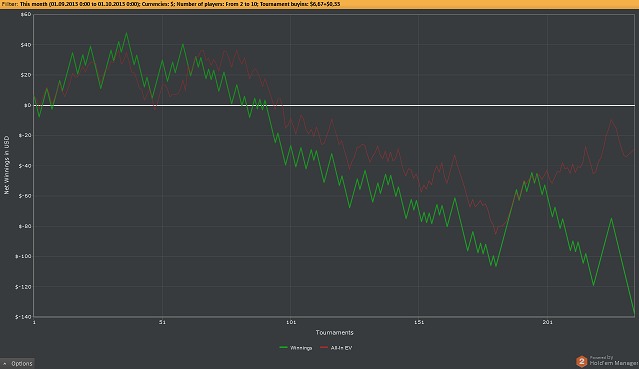The height and width of the screenshot is (369, 639).
Task: Click the Hold'em Manager 2 logo icon
Action: click(581, 361)
